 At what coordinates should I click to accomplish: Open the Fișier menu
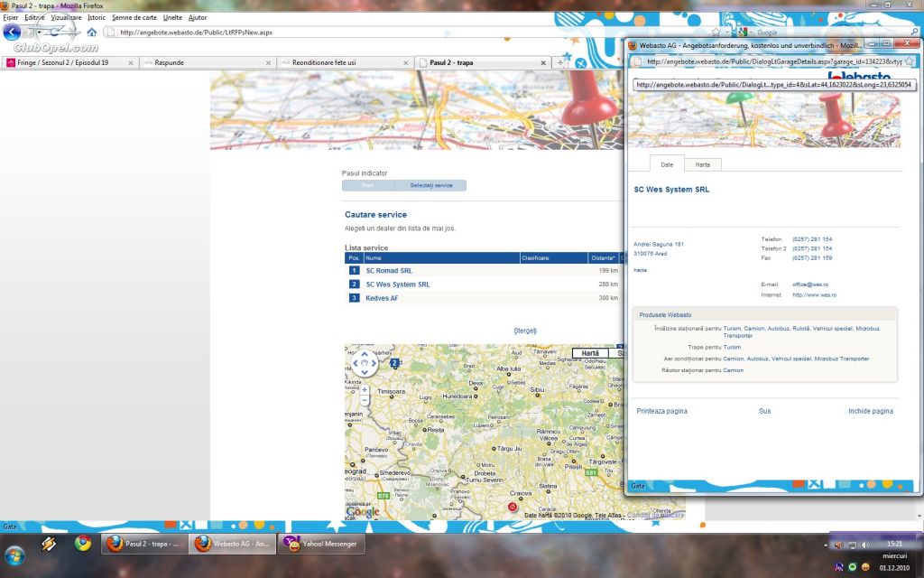coord(11,18)
